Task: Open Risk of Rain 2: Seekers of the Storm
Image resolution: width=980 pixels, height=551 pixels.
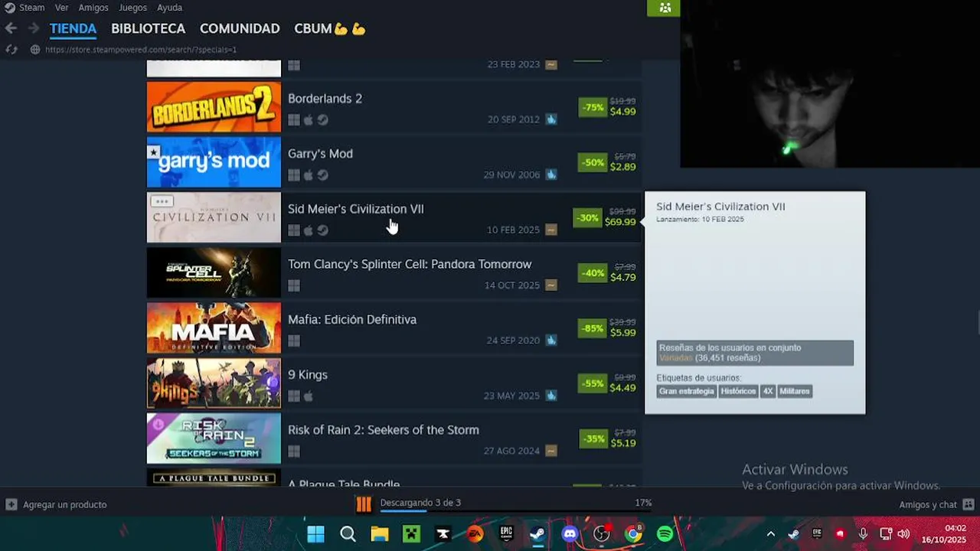Action: [x=394, y=439]
